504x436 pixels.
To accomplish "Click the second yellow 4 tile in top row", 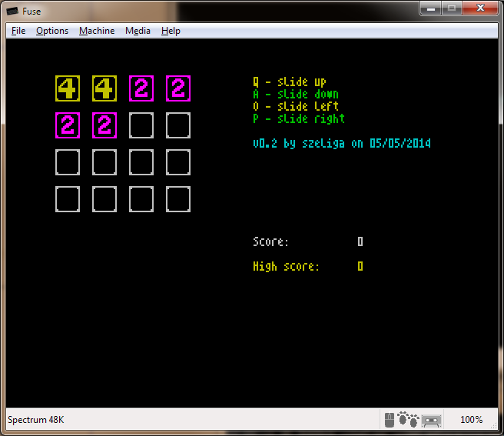I will point(104,88).
